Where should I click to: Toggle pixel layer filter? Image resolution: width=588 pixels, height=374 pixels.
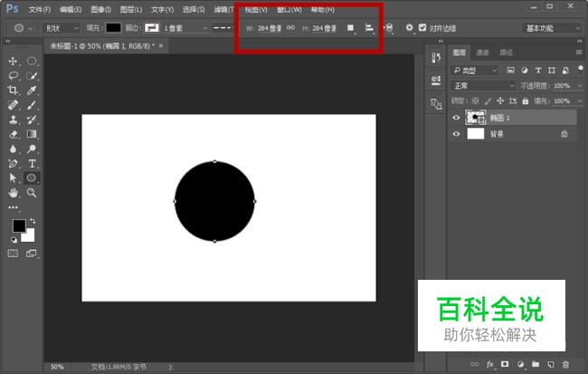click(x=510, y=71)
